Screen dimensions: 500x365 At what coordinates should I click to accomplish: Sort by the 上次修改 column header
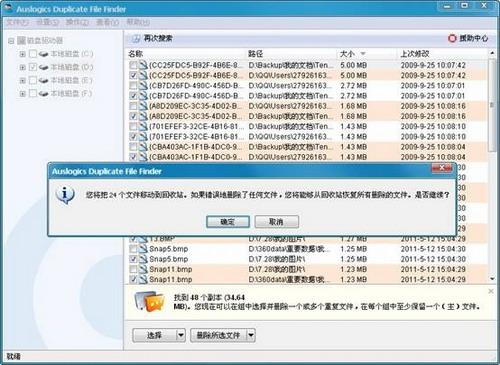point(443,54)
